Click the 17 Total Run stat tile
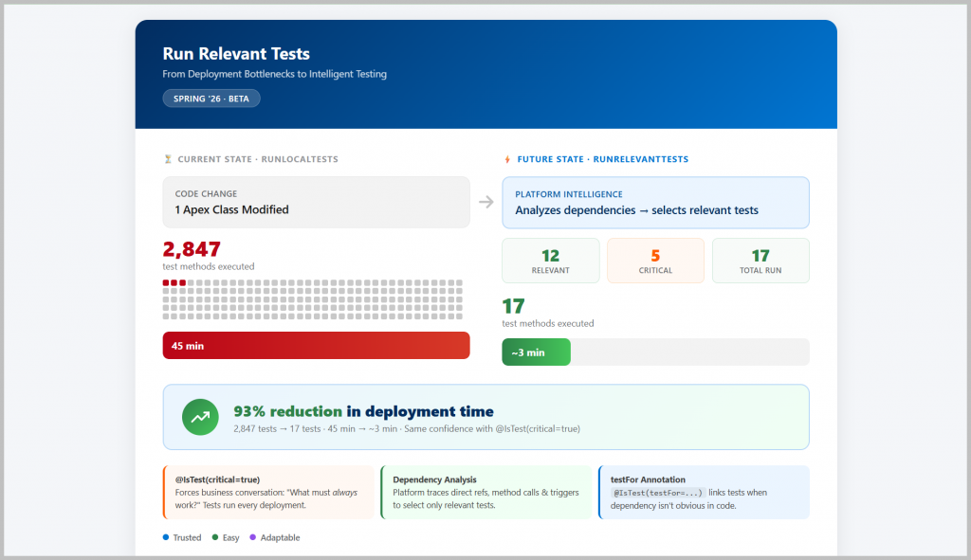 [x=760, y=261]
